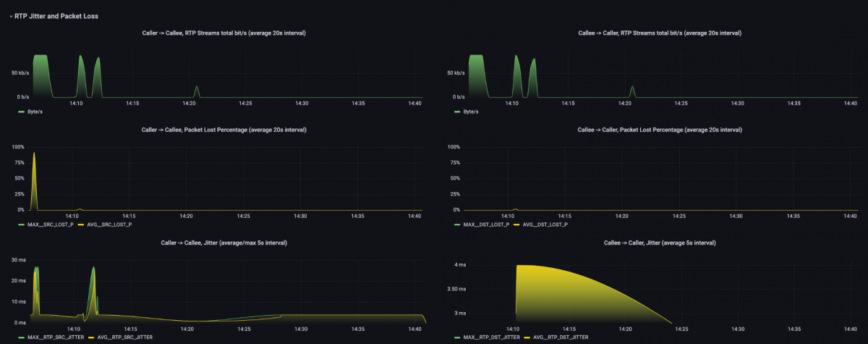
Task: Click the green color marker for MAX__RTP_SRC_JITTER
Action: pos(21,337)
